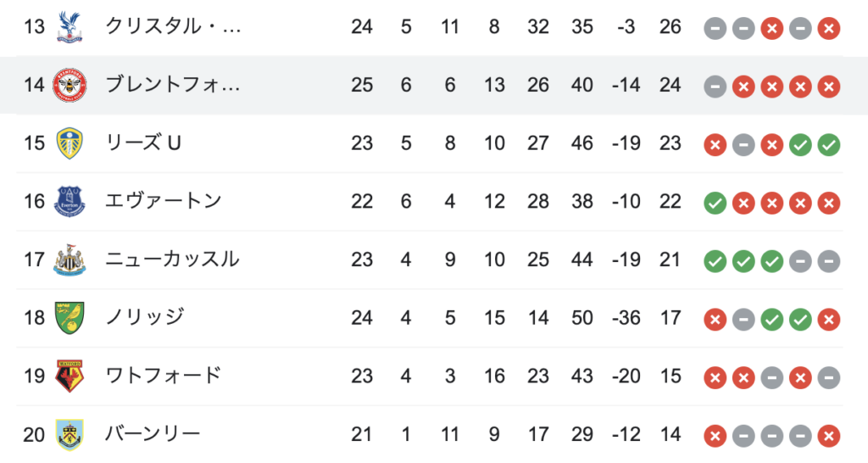
Task: Open the エヴァートン team link
Action: click(x=164, y=201)
